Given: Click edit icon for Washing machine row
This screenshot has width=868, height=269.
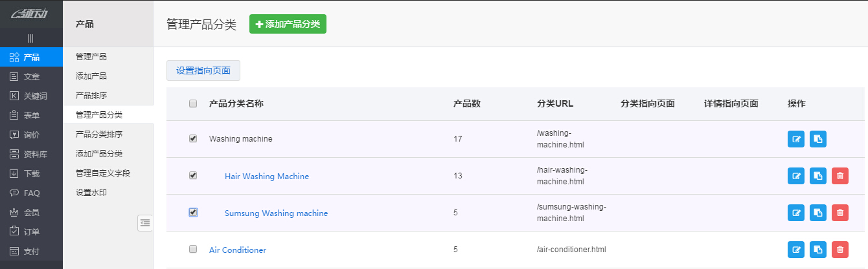Looking at the screenshot, I should (796, 139).
